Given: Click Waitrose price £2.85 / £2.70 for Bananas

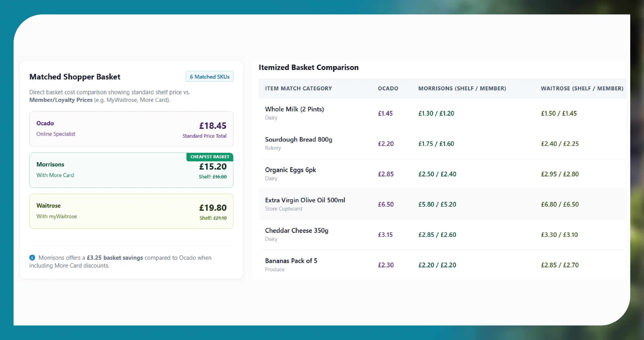Looking at the screenshot, I should point(560,265).
